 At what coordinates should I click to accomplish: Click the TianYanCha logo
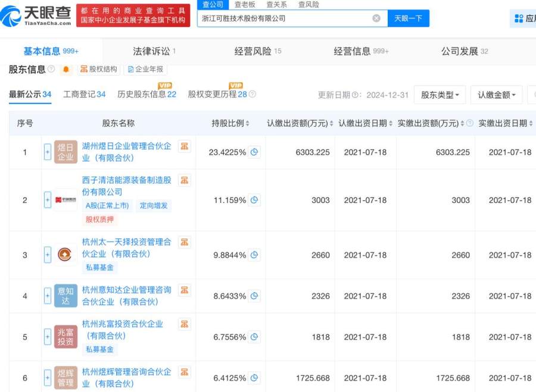37,16
